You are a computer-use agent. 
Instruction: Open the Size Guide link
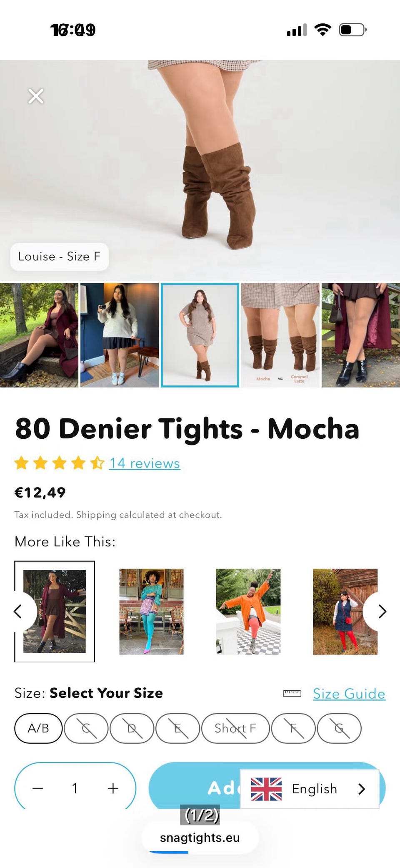349,694
